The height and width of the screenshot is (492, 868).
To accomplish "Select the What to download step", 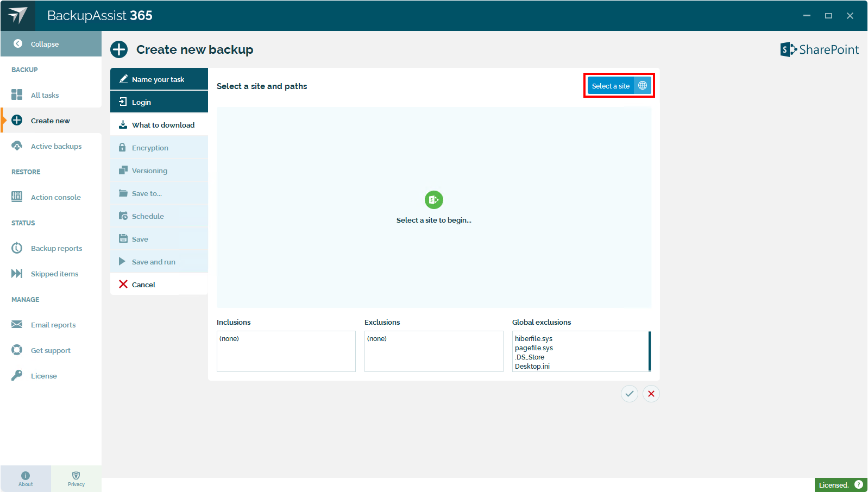I will (159, 125).
